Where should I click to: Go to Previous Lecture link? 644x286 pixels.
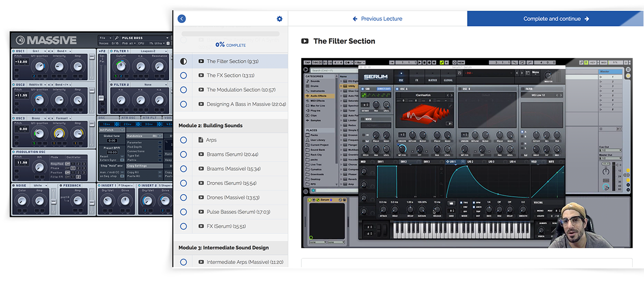click(378, 19)
